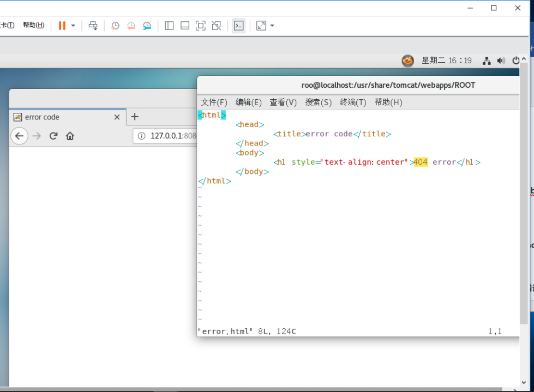The height and width of the screenshot is (392, 534).
Task: Open a new browser tab with plus button
Action: [x=135, y=117]
